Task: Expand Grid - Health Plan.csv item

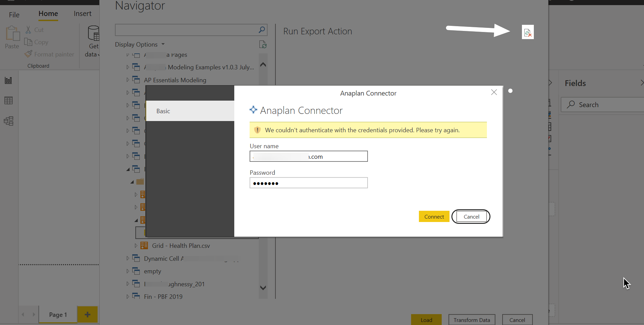Action: click(136, 245)
